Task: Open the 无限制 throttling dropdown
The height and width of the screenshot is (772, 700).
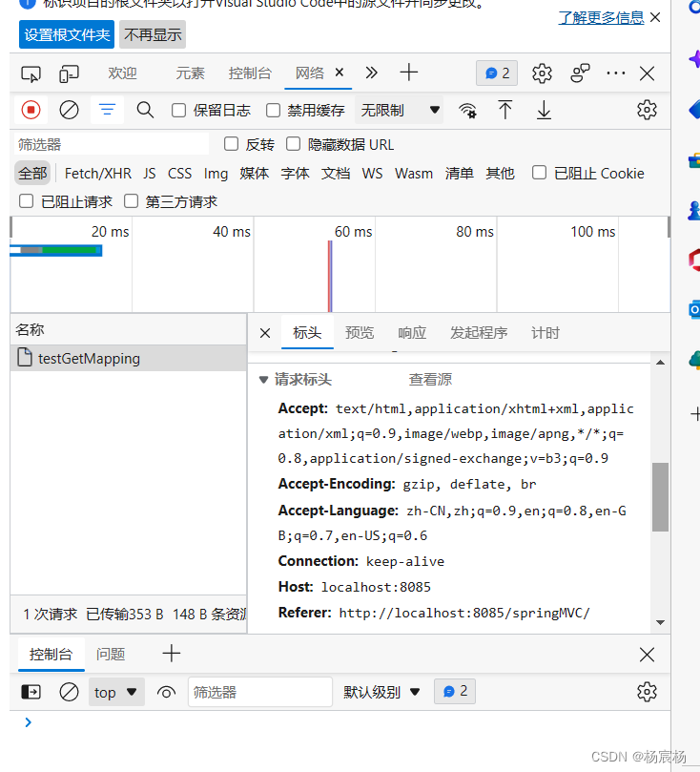Action: pyautogui.click(x=399, y=111)
